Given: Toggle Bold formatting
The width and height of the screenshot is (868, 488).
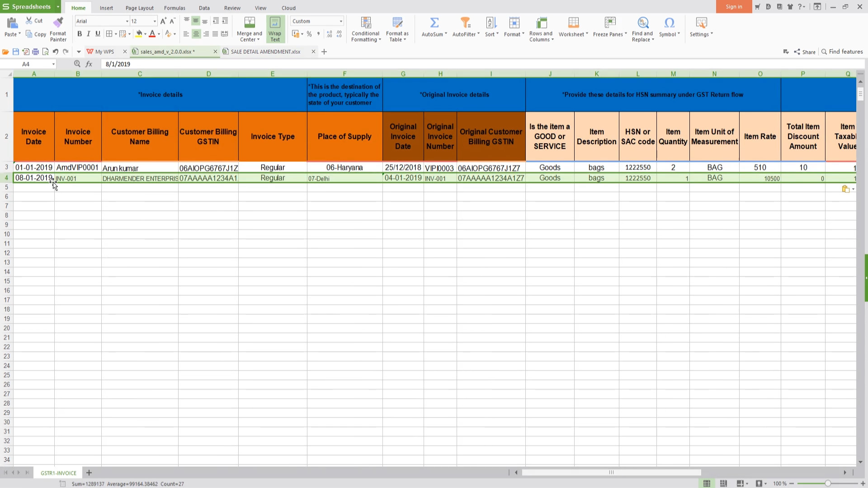Looking at the screenshot, I should pyautogui.click(x=80, y=34).
